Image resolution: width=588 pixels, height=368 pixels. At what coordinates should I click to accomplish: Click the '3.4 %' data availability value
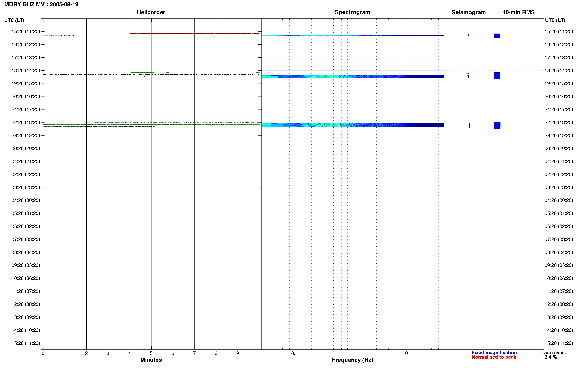(551, 357)
